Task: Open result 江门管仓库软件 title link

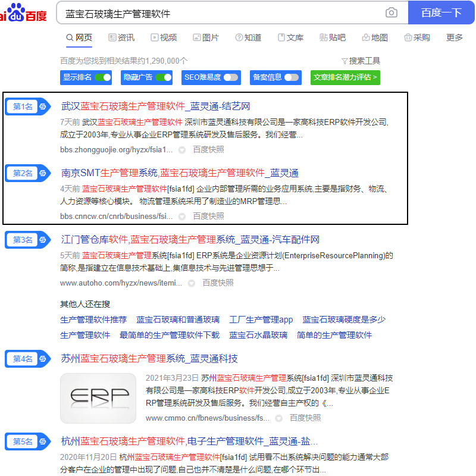Action: (190, 240)
